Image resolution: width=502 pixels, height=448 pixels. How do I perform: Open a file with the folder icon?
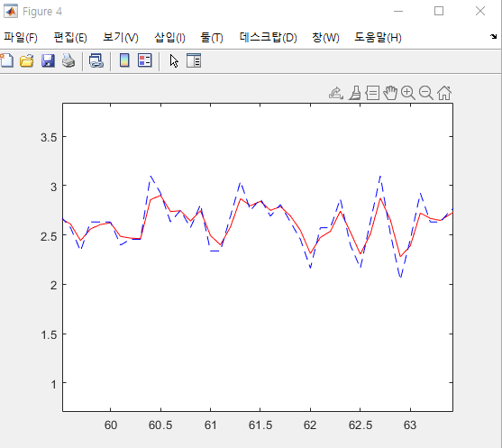[x=27, y=60]
